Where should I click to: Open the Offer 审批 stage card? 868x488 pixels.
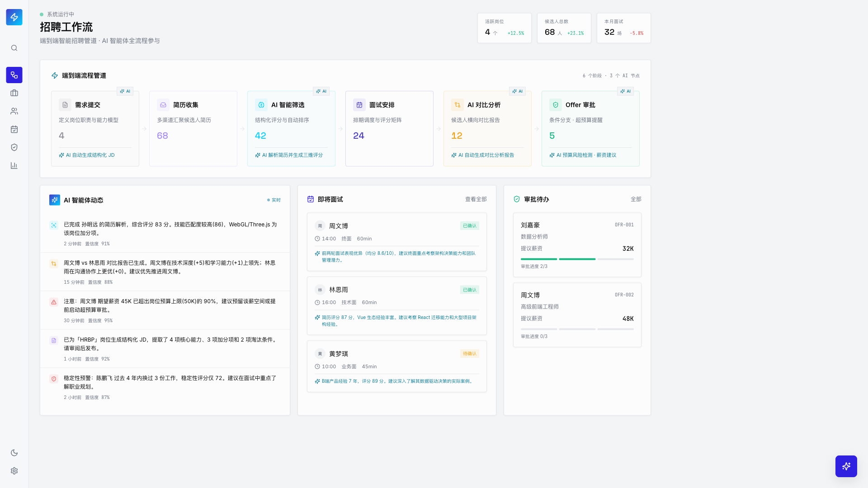[x=590, y=129]
